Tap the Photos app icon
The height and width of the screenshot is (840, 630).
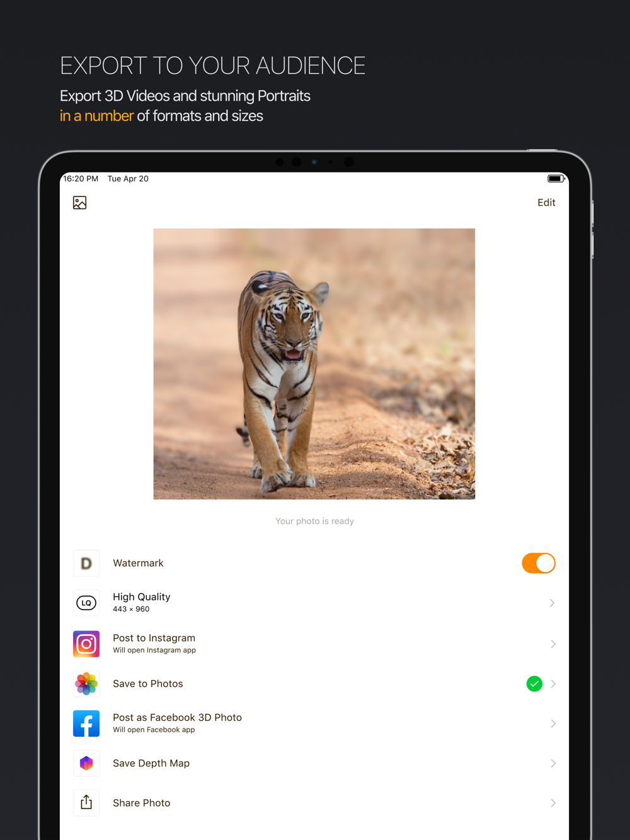click(x=86, y=683)
